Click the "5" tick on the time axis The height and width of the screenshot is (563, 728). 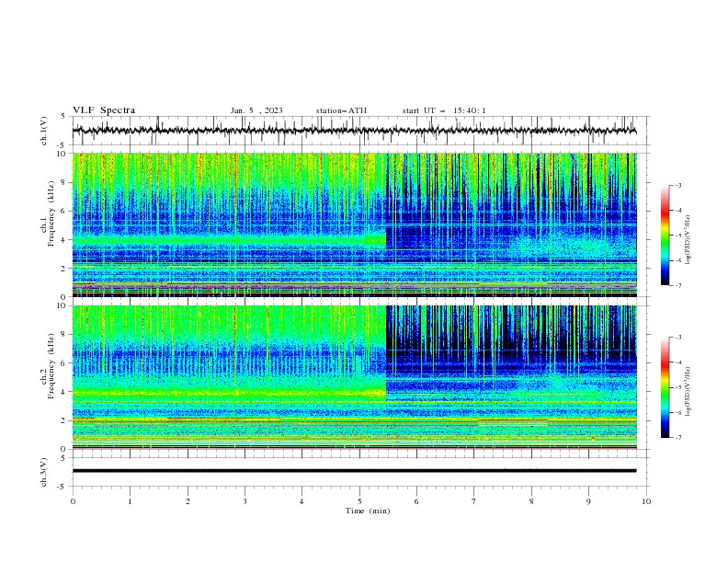click(359, 501)
